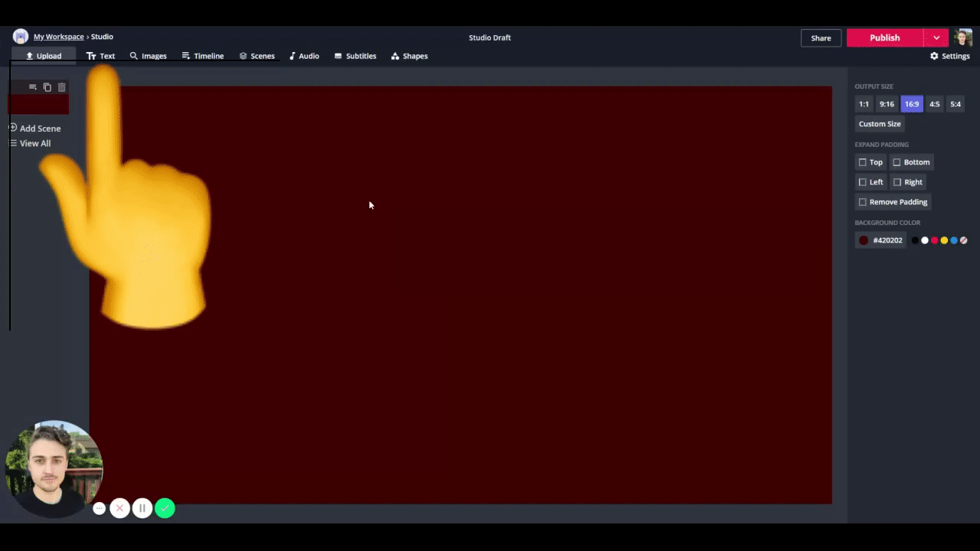Open the Subtitles menu
Viewport: 980px width, 551px height.
tap(355, 56)
